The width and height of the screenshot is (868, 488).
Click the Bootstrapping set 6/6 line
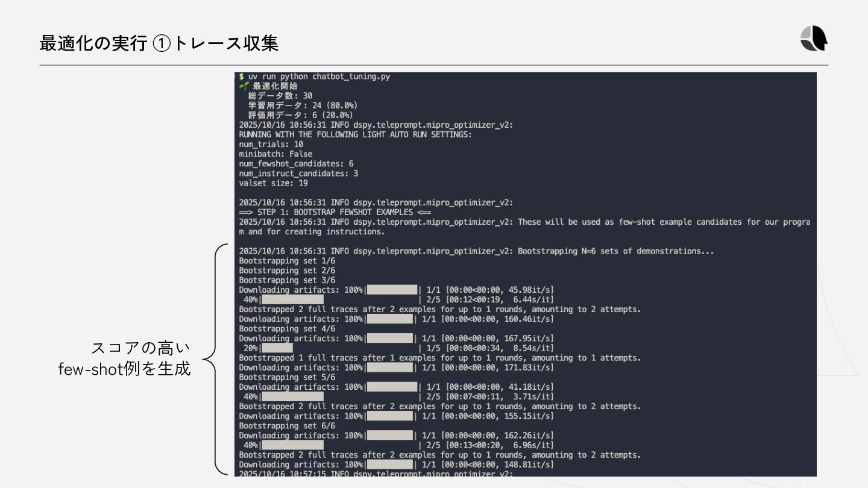tap(287, 425)
